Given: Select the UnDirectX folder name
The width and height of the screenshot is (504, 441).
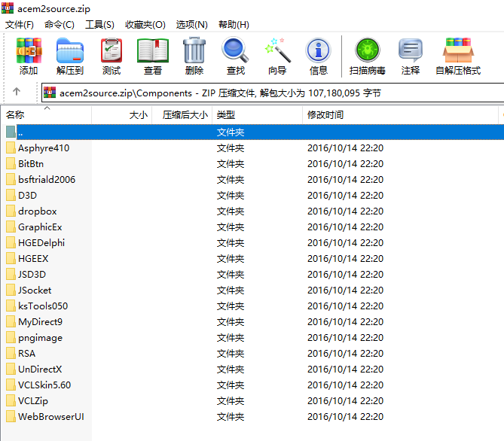Looking at the screenshot, I should (x=40, y=369).
